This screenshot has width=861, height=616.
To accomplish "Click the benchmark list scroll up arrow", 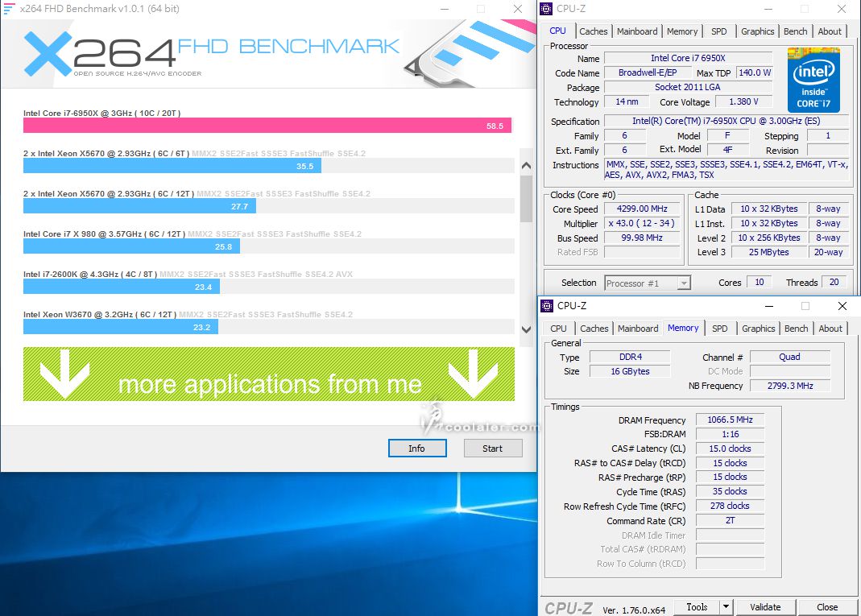I will 526,165.
